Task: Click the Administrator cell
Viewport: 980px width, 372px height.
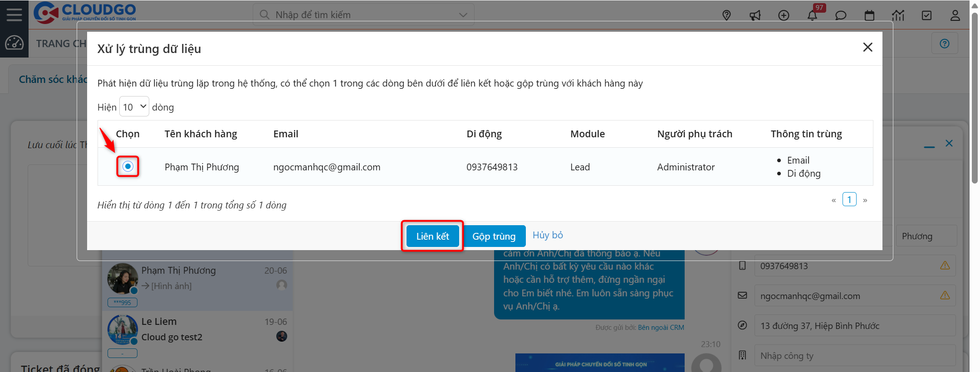Action: [686, 167]
